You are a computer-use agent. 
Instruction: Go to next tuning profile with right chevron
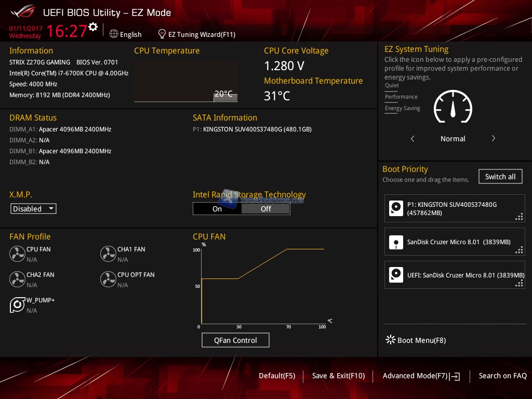point(493,139)
